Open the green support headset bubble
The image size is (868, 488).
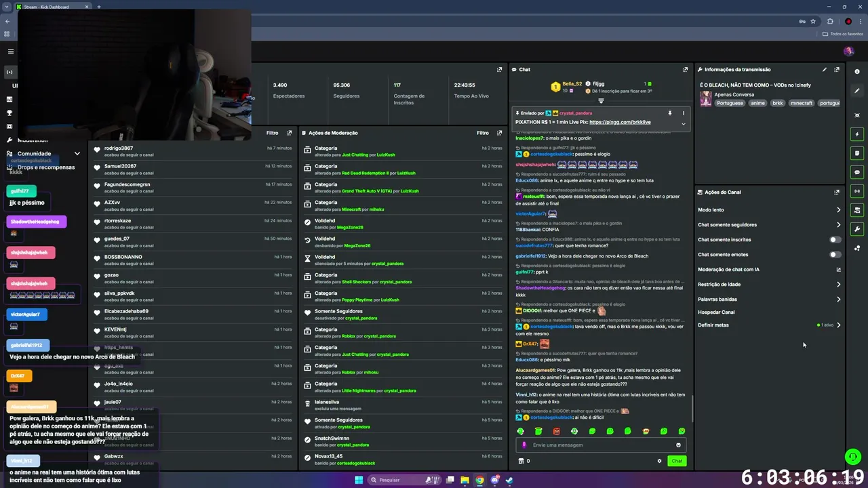(x=853, y=457)
